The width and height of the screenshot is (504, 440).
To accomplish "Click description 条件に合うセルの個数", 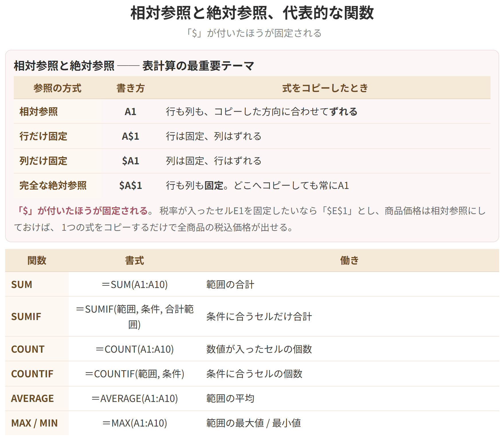I will (x=254, y=374).
